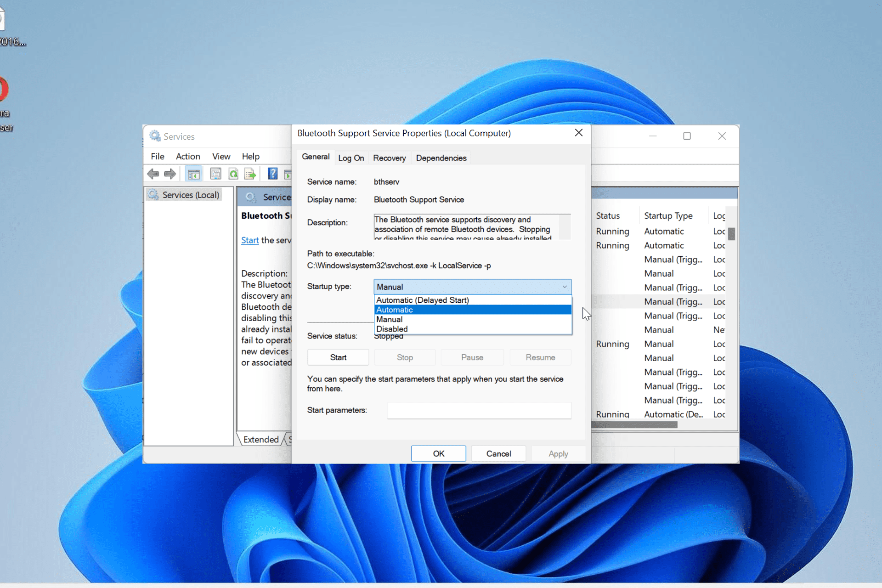This screenshot has width=882, height=588.
Task: Focus the Start parameters input field
Action: [x=479, y=410]
